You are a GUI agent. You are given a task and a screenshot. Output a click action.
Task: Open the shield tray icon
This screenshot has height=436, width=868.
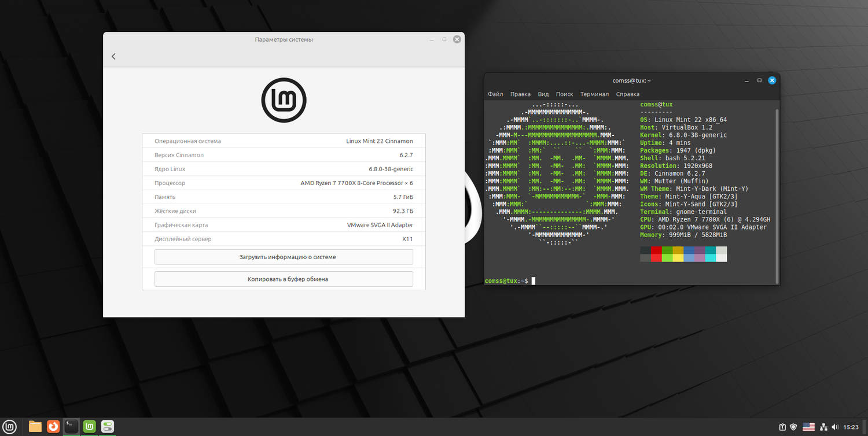click(x=794, y=427)
